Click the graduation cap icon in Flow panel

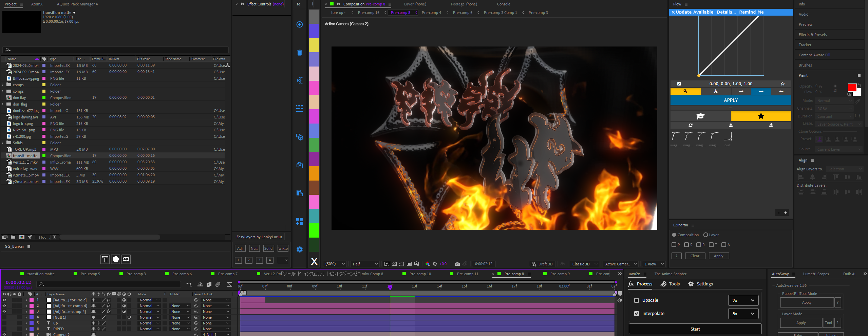pos(700,116)
